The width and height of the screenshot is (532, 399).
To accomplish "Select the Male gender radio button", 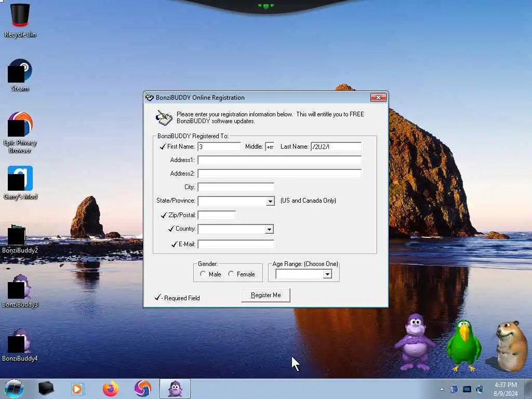I will (x=203, y=274).
